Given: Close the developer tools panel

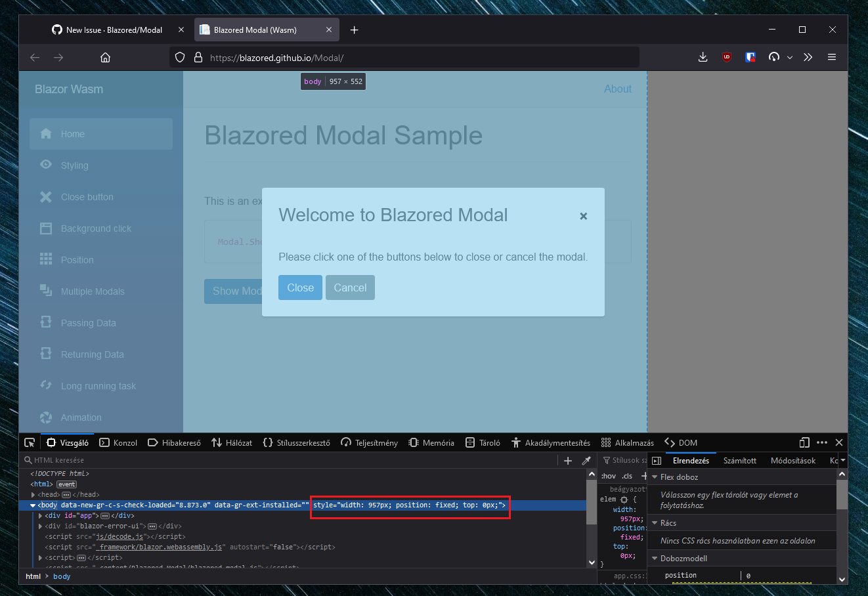Looking at the screenshot, I should [x=839, y=443].
